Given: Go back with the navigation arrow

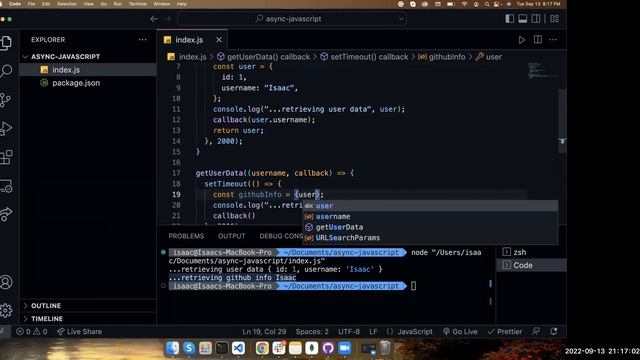Looking at the screenshot, I should point(154,19).
